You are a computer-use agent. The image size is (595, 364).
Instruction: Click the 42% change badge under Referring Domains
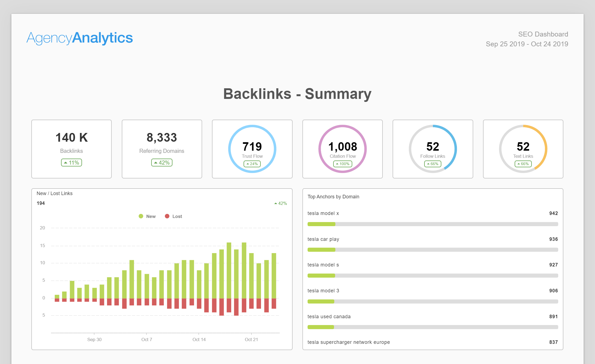(x=162, y=162)
